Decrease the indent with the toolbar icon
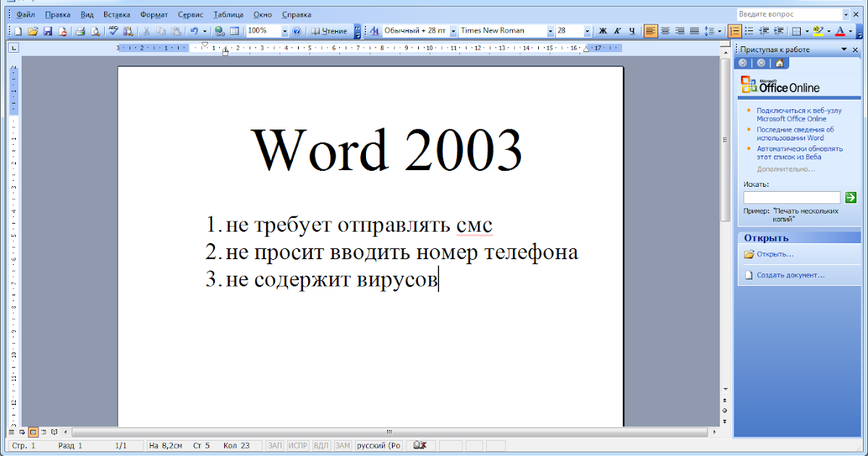The image size is (868, 456). click(764, 31)
